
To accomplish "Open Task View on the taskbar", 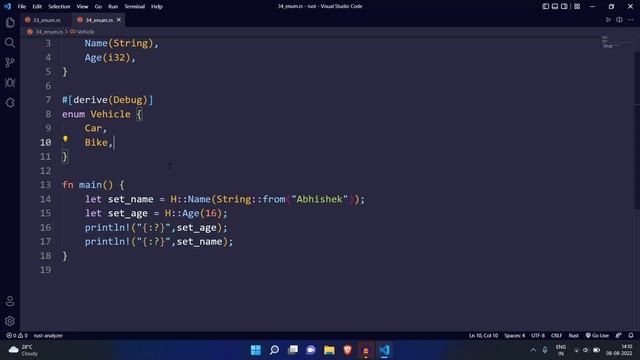I will pos(293,350).
